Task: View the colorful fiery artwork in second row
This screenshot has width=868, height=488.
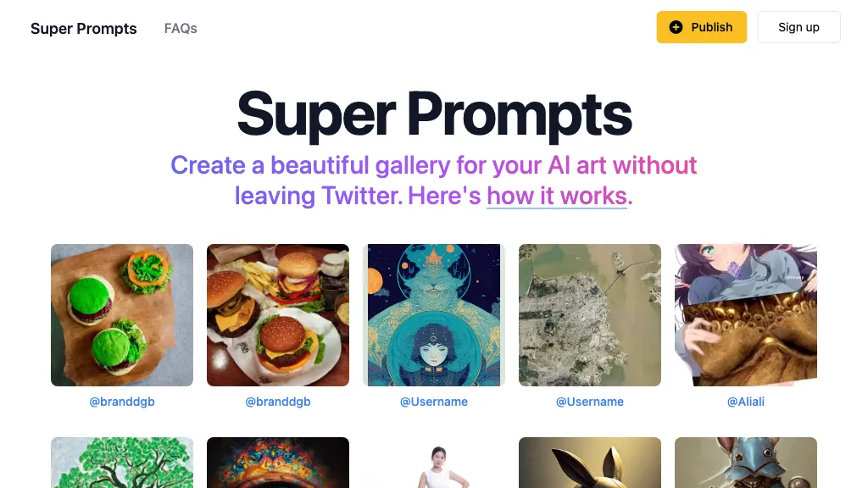Action: [x=278, y=463]
